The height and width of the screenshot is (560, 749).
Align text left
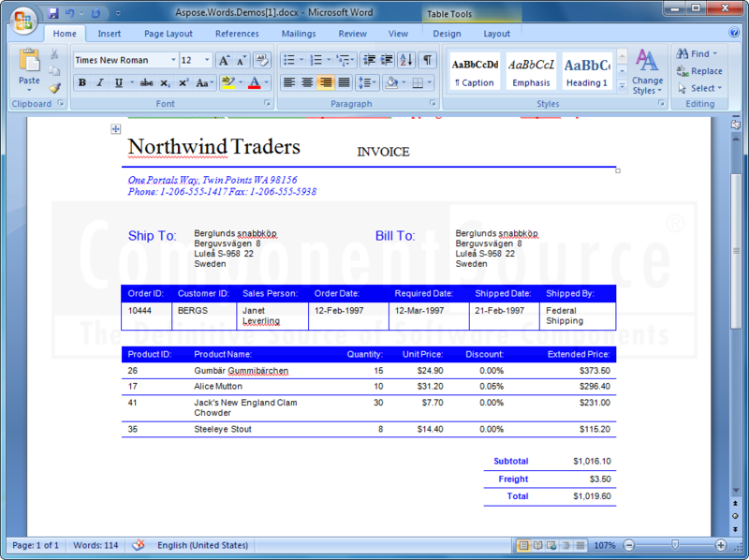(x=289, y=82)
